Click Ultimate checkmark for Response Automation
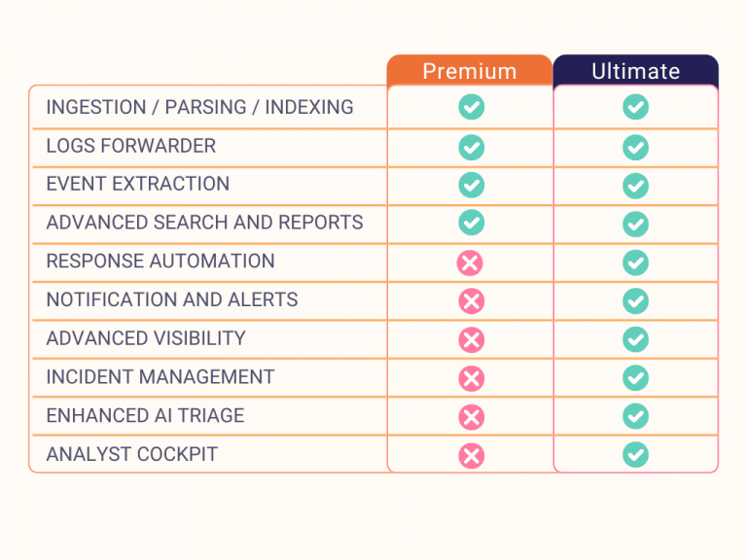 coord(635,262)
